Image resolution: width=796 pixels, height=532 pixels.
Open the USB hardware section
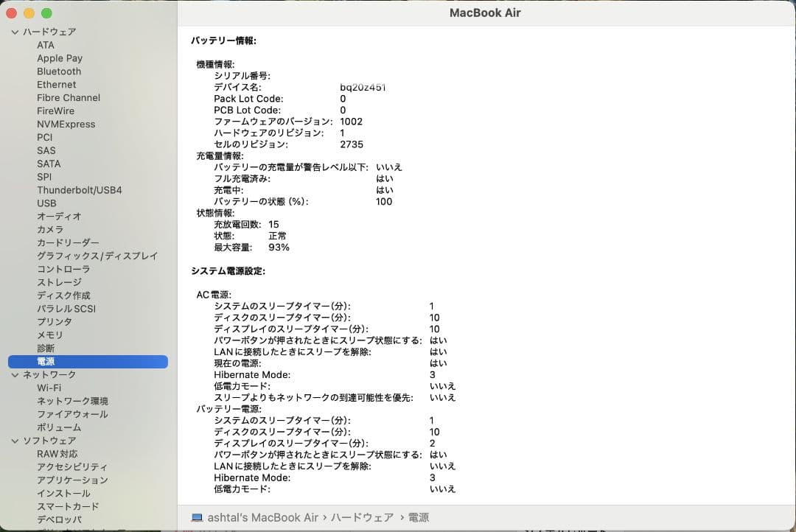(46, 203)
